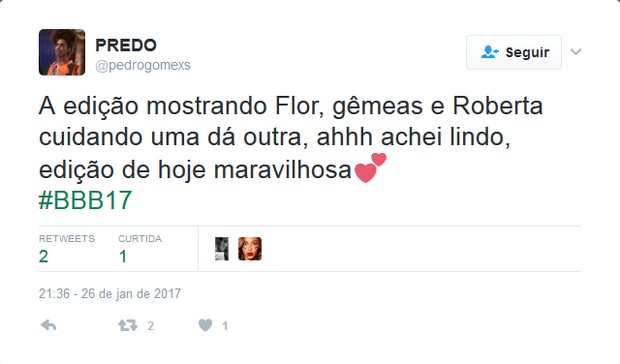Open the chevron menu next to Seguir
620x364 pixels.
click(x=576, y=52)
